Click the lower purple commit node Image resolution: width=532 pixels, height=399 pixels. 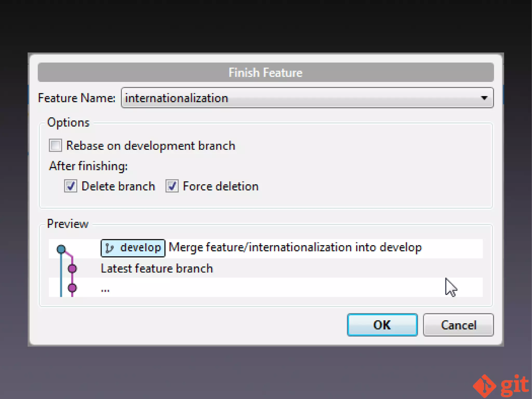(72, 288)
